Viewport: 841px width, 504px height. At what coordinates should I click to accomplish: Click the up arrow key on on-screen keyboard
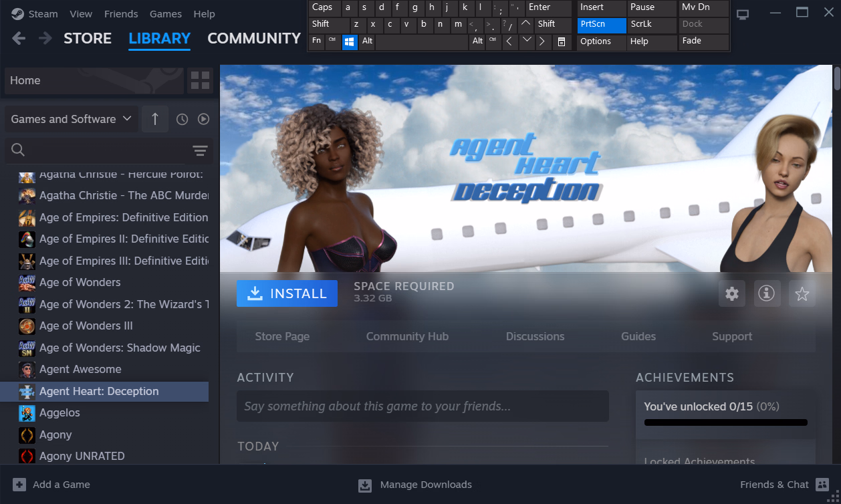tap(526, 25)
